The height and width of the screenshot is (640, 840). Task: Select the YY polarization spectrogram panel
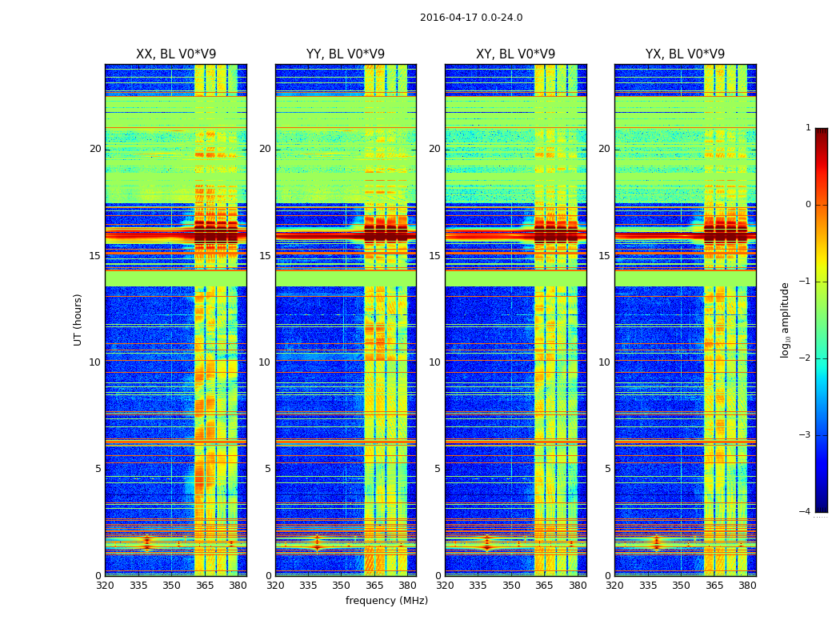(345, 320)
